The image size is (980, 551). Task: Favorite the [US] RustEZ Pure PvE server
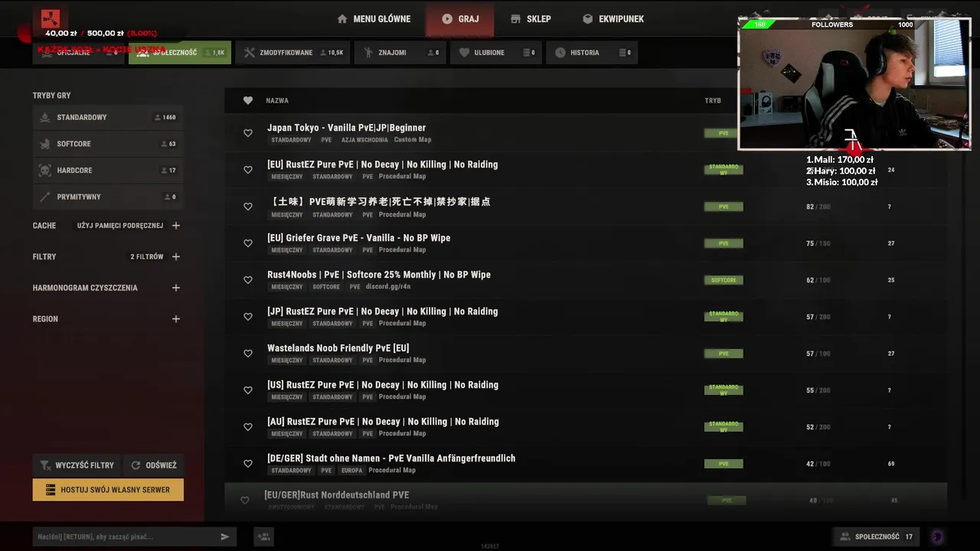click(248, 390)
